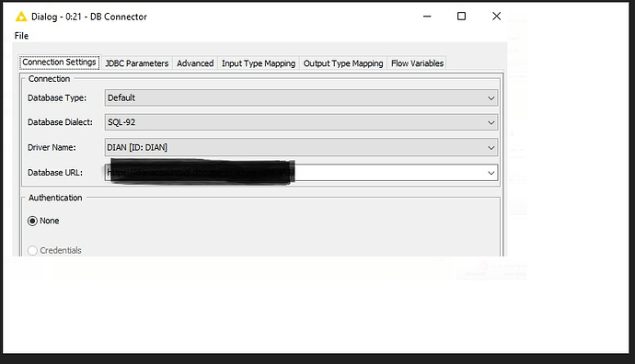635x364 pixels.
Task: Expand the Driver Name dropdown arrow
Action: coord(491,148)
